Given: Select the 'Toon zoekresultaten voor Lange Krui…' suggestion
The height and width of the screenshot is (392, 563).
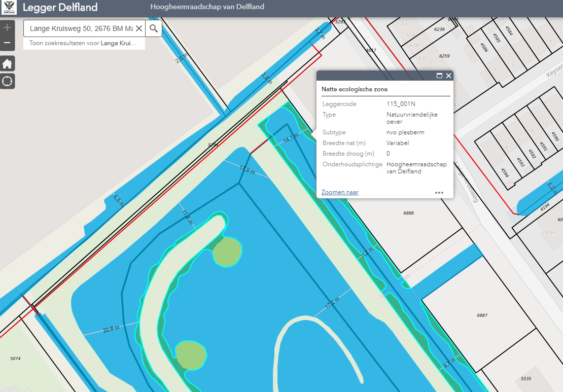Looking at the screenshot, I should click(83, 44).
